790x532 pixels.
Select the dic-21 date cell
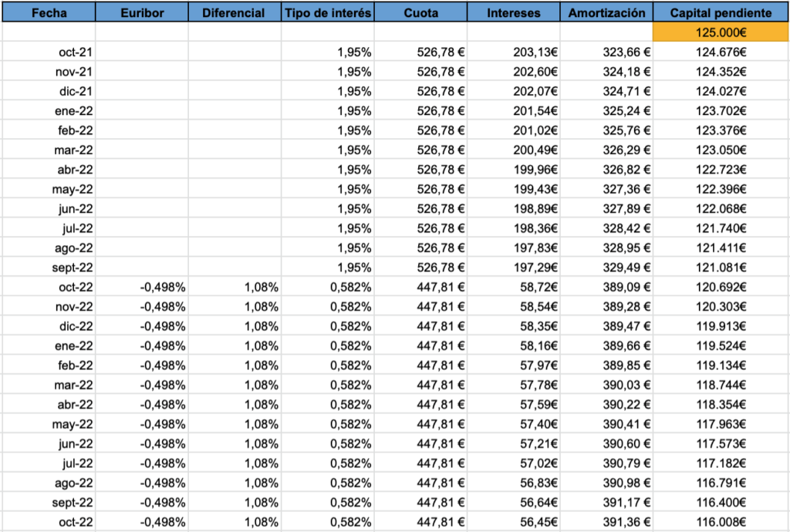(x=76, y=91)
